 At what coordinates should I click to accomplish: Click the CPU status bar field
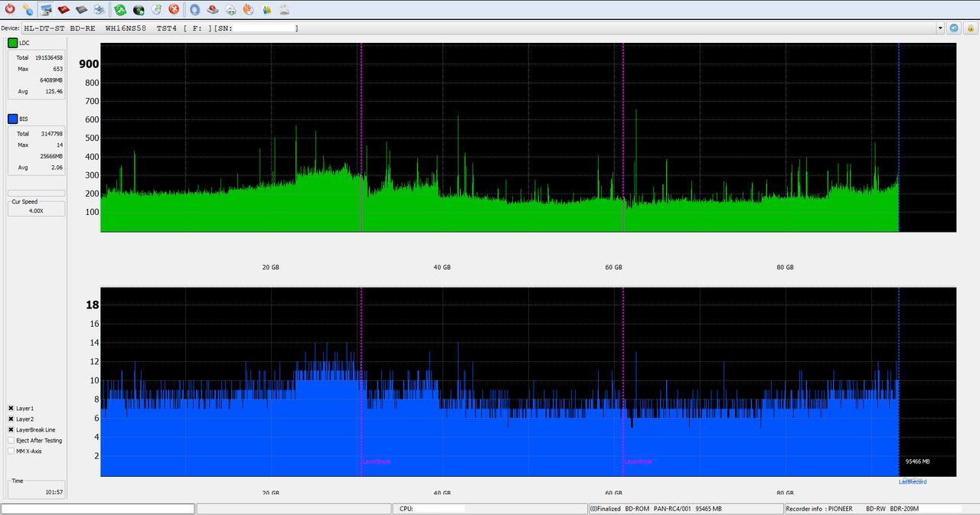click(489, 508)
